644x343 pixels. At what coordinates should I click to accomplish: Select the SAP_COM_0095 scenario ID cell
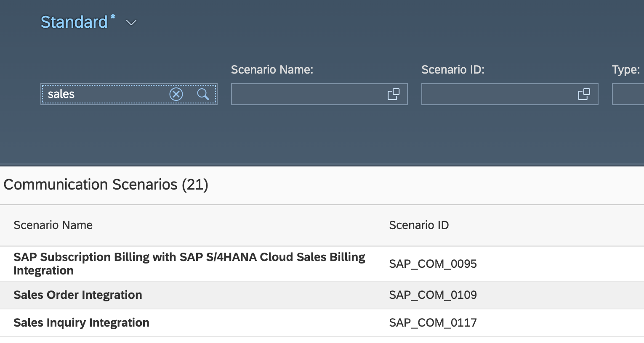[433, 264]
